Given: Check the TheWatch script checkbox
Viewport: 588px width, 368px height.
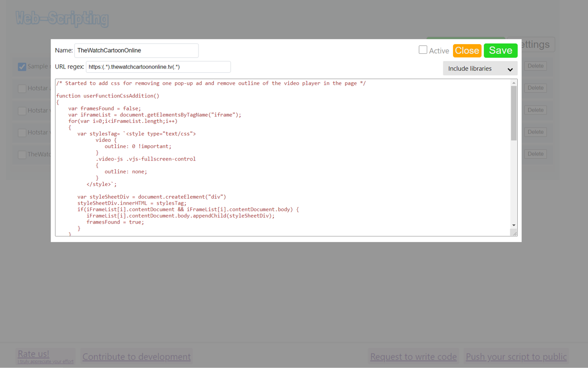Looking at the screenshot, I should tap(22, 155).
